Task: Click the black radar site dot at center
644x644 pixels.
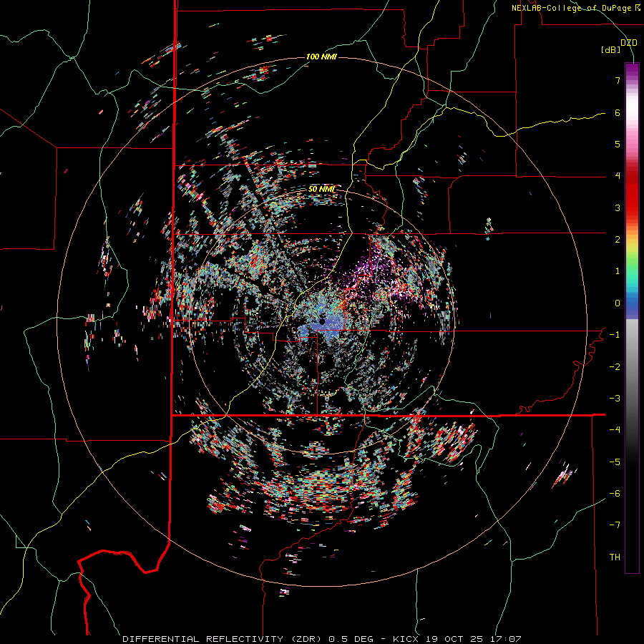Action: click(323, 321)
